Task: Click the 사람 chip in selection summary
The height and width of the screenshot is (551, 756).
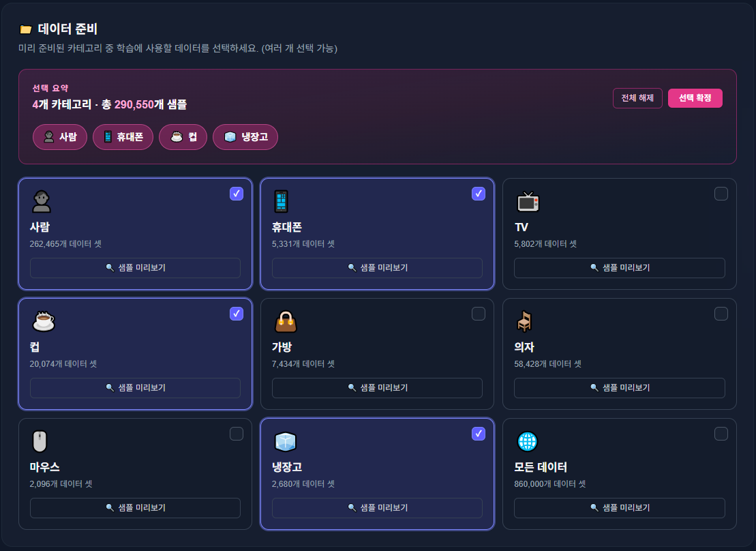Action: (60, 137)
